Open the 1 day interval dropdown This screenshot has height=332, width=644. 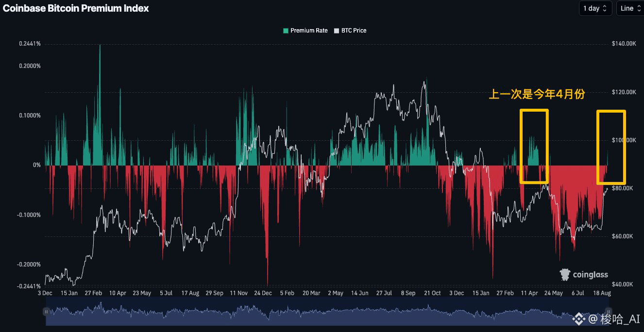click(x=595, y=8)
